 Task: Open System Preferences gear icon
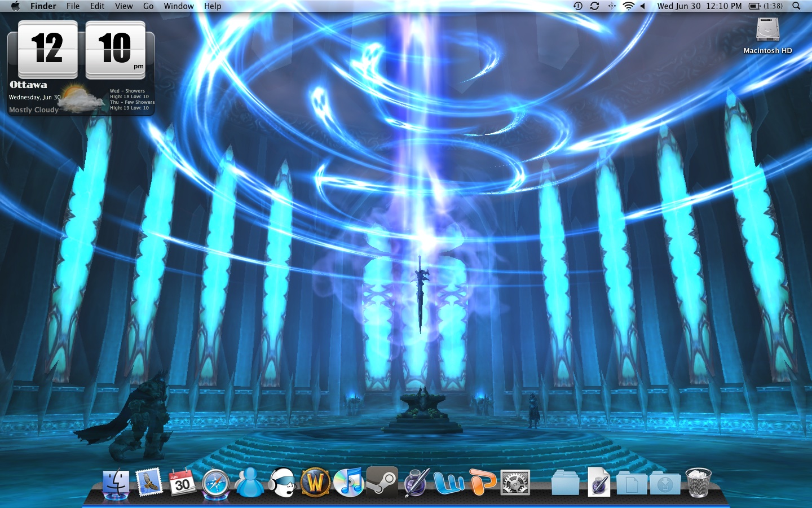coord(515,483)
